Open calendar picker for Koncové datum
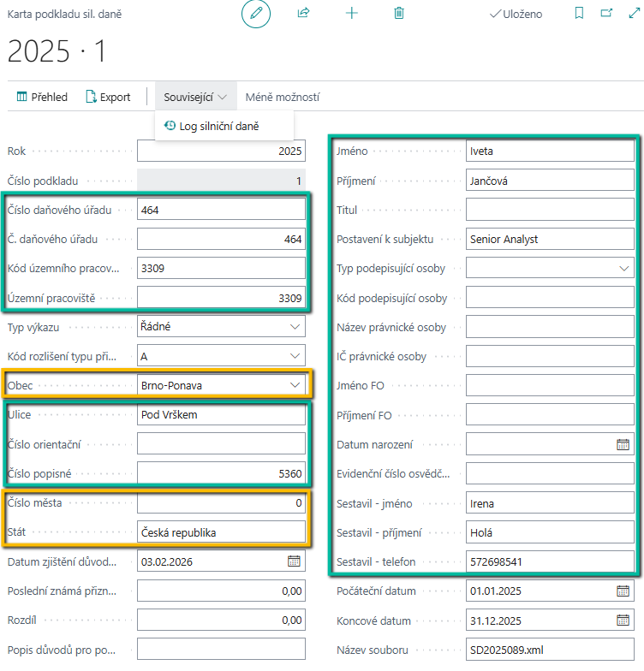The width and height of the screenshot is (644, 671). click(x=623, y=621)
